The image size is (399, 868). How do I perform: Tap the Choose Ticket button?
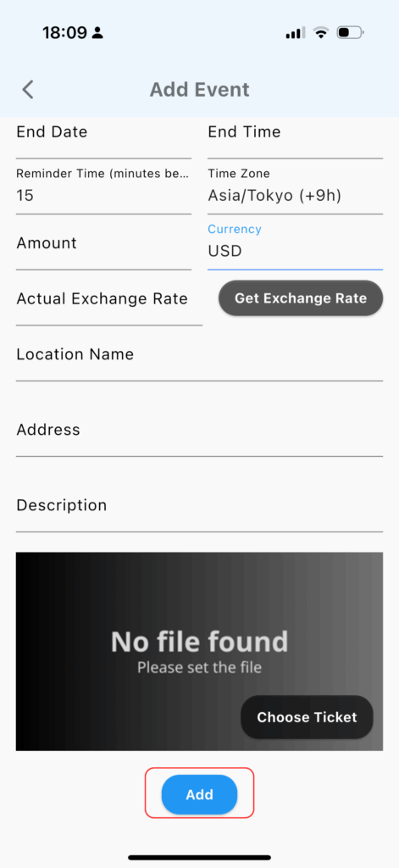coord(307,717)
